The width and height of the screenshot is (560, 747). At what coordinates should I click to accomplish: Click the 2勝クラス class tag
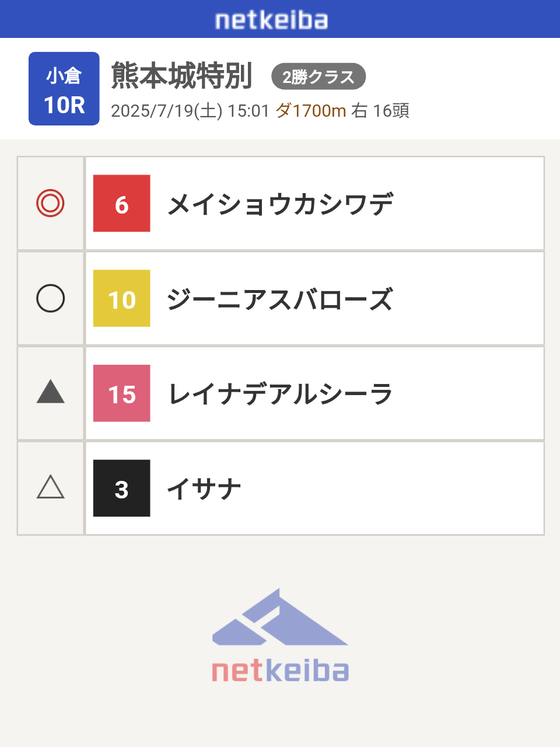click(x=318, y=76)
